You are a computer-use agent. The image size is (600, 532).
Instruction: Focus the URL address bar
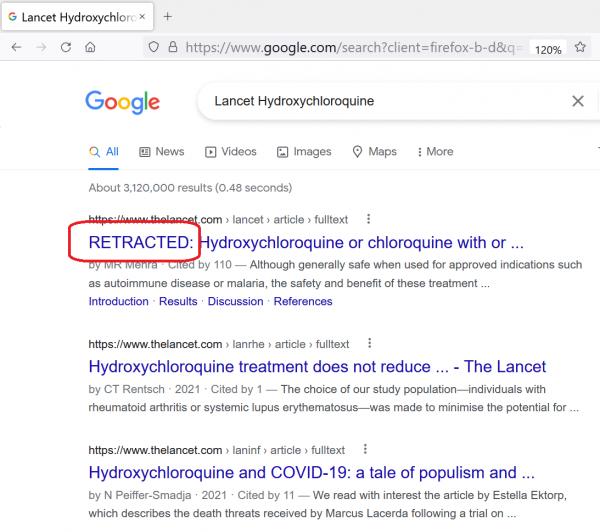coord(352,47)
